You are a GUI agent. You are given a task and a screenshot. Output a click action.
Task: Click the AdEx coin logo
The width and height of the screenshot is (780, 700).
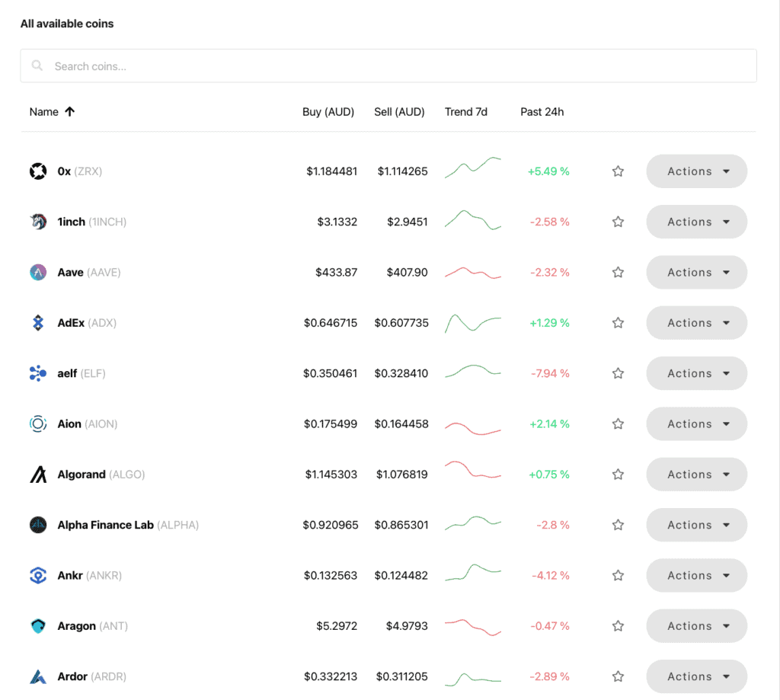pyautogui.click(x=38, y=323)
